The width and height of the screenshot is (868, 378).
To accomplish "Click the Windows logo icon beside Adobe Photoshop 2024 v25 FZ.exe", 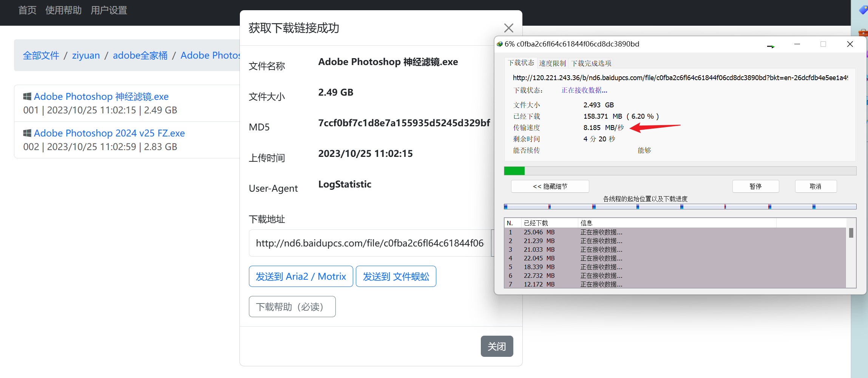I will point(26,133).
